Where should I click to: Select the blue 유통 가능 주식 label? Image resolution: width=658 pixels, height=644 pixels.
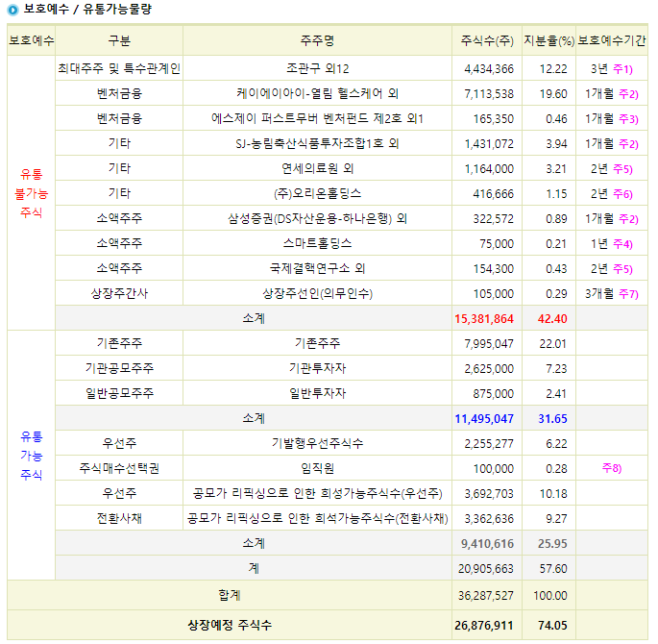point(32,456)
